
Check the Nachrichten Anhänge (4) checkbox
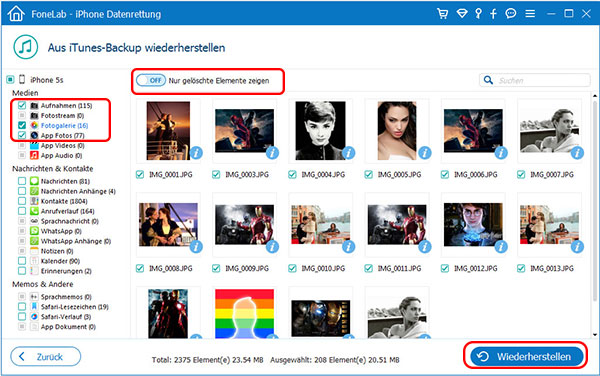point(22,191)
